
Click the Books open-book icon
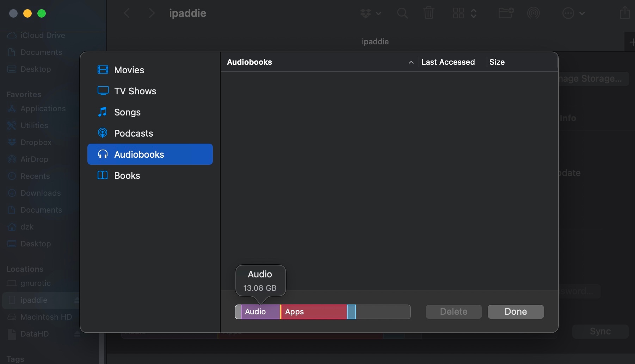point(103,175)
